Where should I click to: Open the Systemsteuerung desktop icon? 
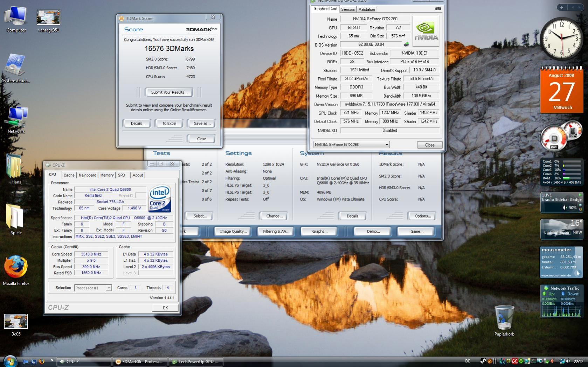click(16, 68)
